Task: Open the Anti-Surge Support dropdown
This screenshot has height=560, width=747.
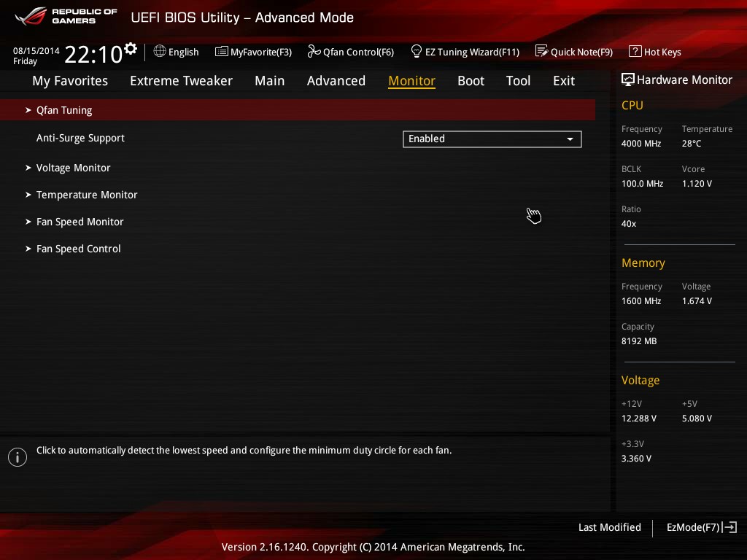Action: (492, 139)
